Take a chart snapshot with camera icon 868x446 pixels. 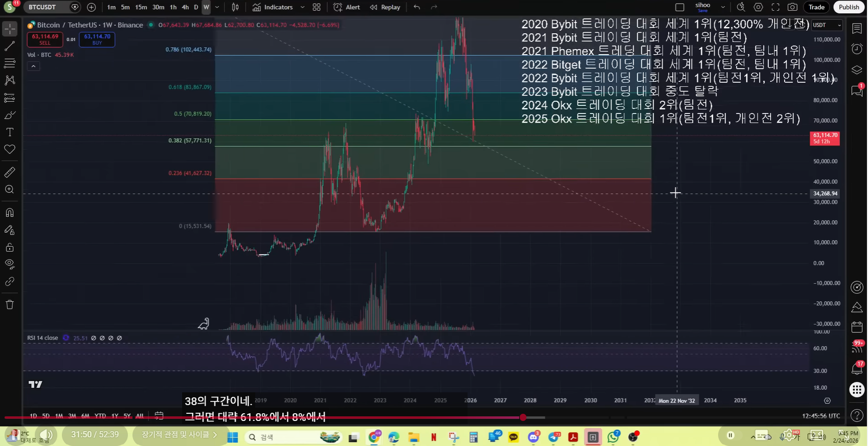(x=792, y=7)
